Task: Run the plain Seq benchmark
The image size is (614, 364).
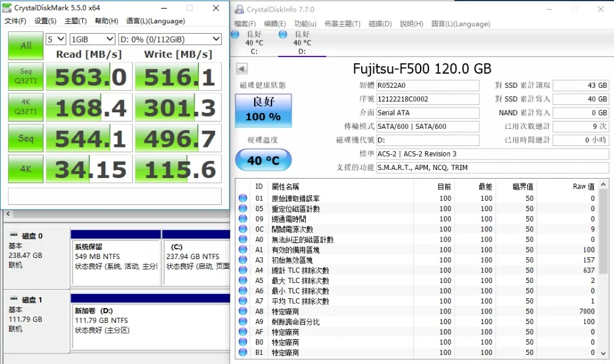Action: click(x=26, y=138)
